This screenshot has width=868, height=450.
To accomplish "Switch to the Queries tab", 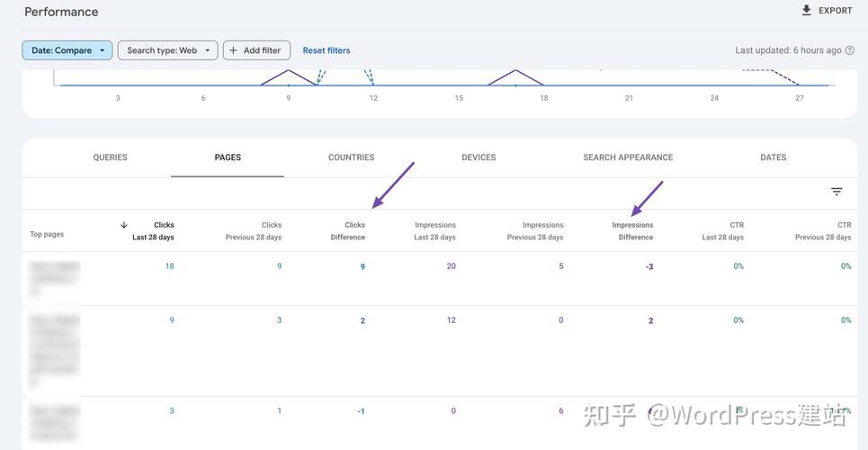I will click(110, 157).
